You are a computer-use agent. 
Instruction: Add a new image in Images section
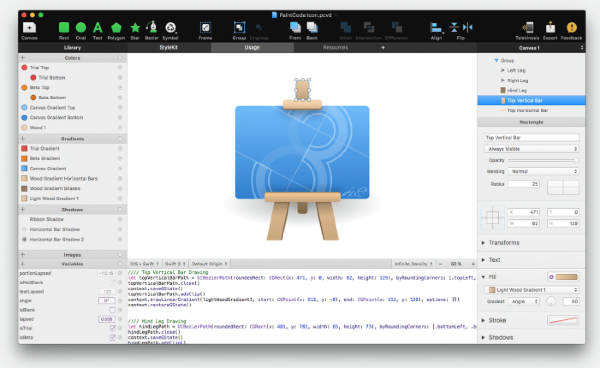23,254
